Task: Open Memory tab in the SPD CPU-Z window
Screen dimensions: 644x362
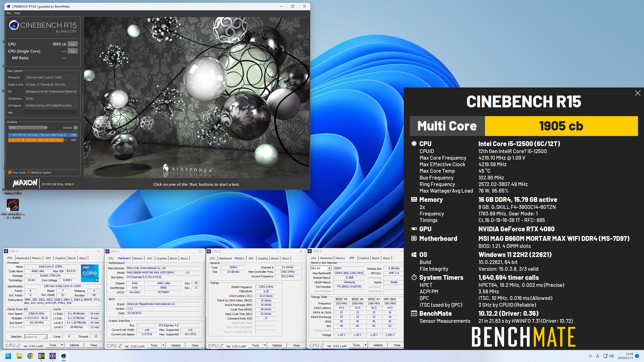Action: point(340,258)
